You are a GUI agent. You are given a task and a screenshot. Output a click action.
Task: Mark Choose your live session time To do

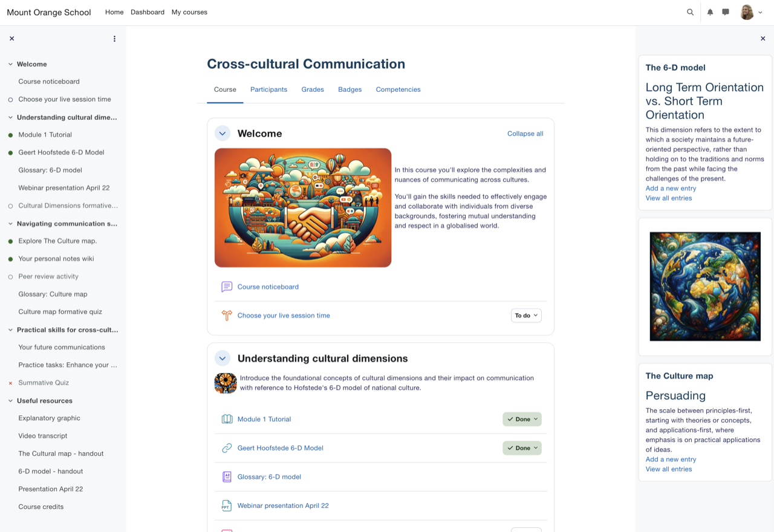pyautogui.click(x=525, y=316)
